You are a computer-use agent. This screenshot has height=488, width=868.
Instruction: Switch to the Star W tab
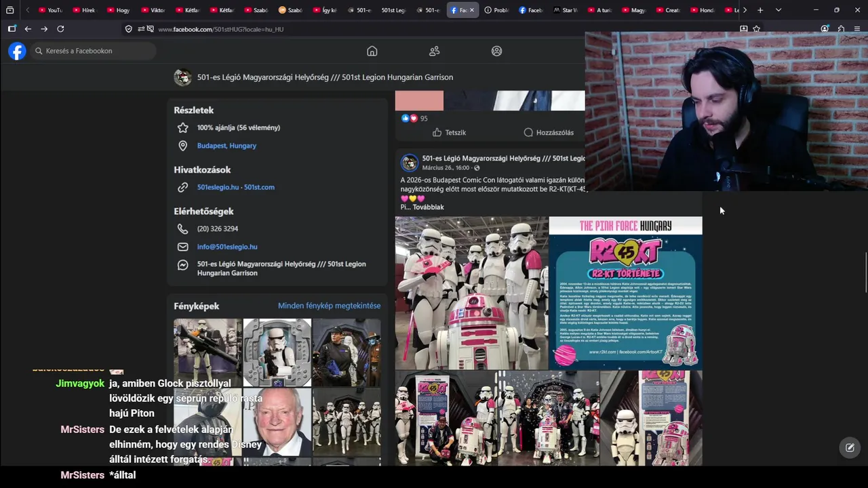[x=566, y=10]
